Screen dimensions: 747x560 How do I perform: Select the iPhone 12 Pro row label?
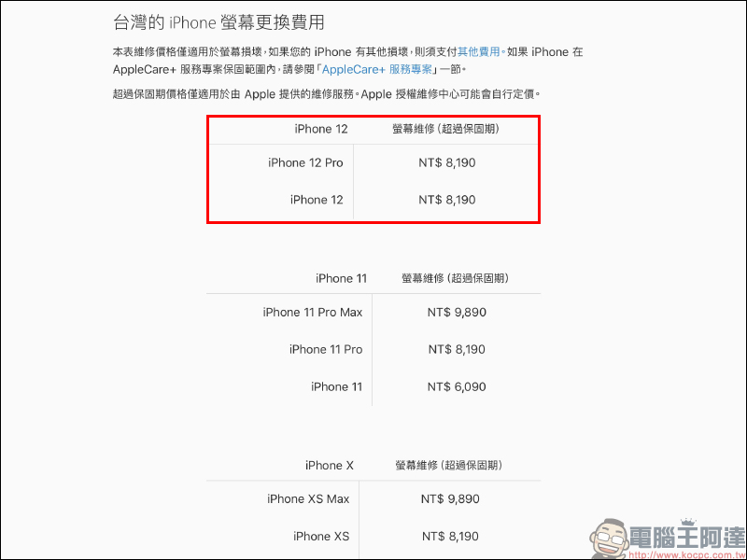[305, 162]
